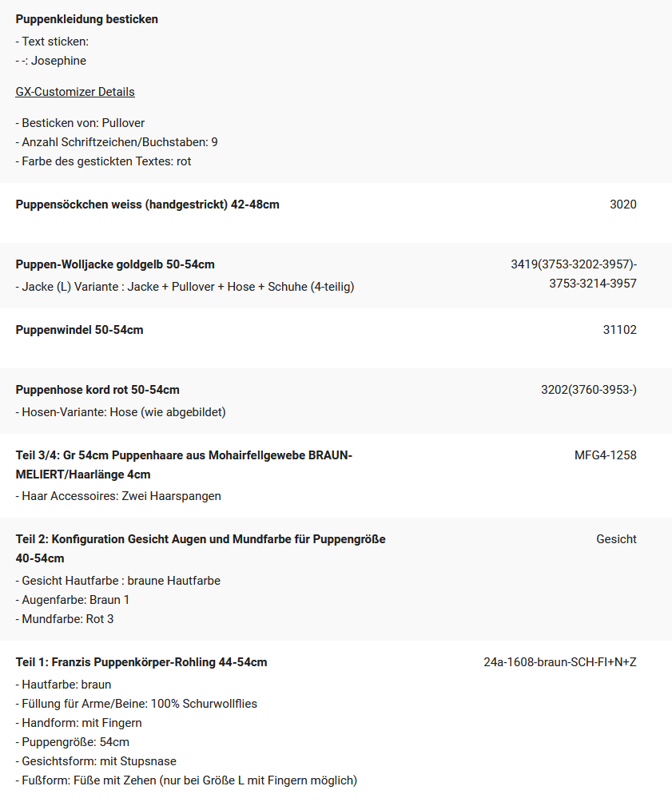This screenshot has width=672, height=806.
Task: Select Teil 2 Konfiguration Gesicht title
Action: (x=201, y=549)
